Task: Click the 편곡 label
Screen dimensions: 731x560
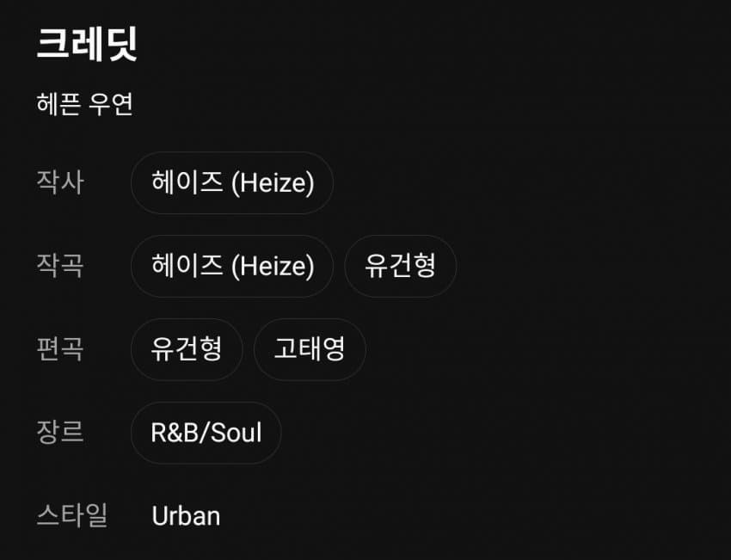Action: [60, 349]
